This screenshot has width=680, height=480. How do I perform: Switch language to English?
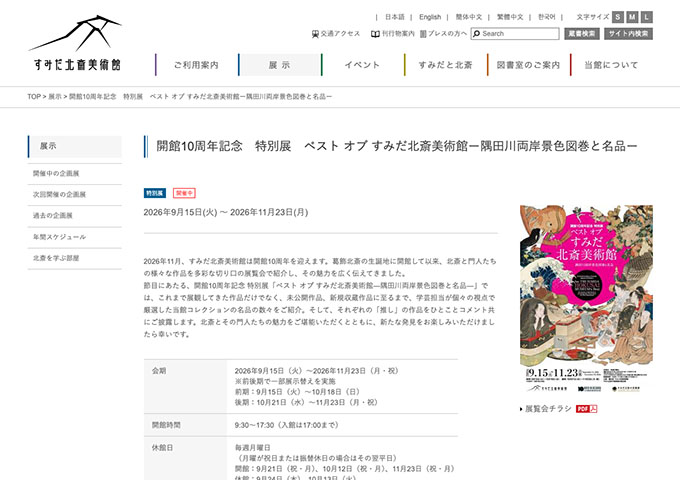point(430,17)
